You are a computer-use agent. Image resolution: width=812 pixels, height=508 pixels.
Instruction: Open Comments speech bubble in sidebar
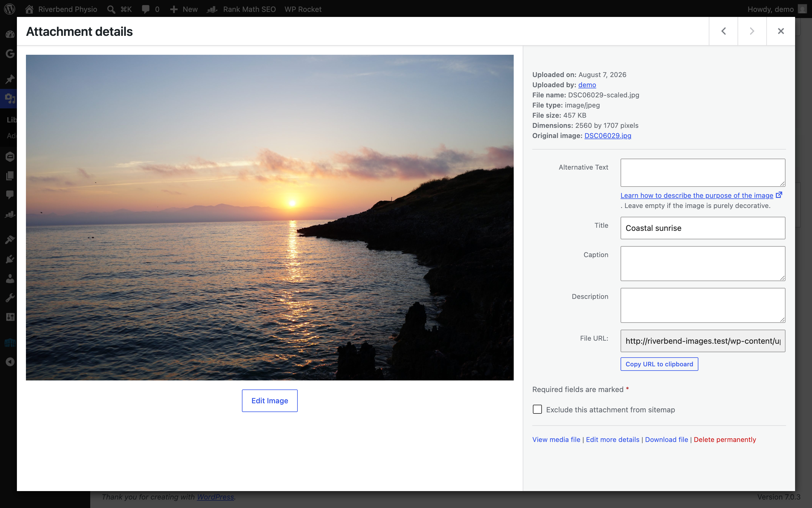coord(10,194)
